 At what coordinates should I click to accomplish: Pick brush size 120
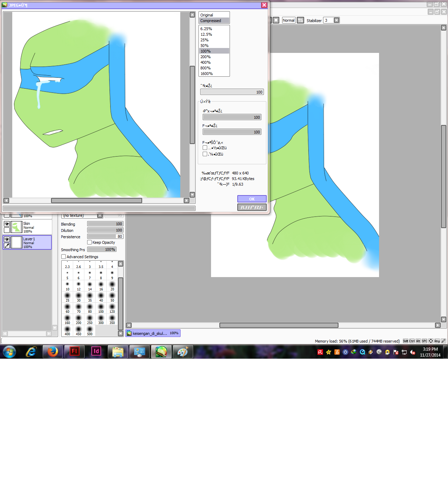(x=112, y=309)
